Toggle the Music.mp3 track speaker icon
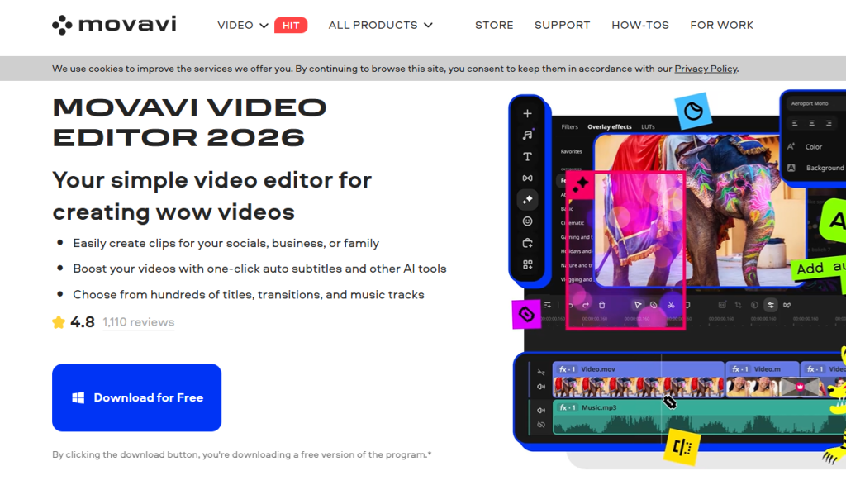Image resolution: width=846 pixels, height=504 pixels. tap(541, 410)
